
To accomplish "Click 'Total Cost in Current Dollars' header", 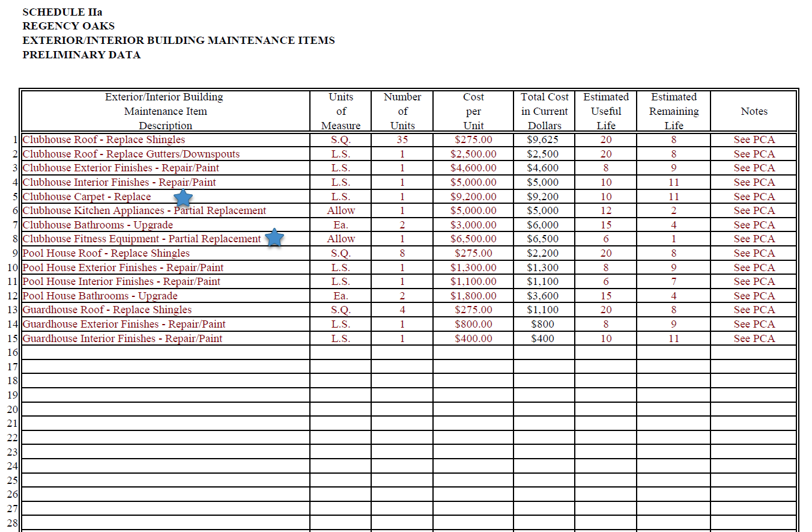I will coord(545,111).
